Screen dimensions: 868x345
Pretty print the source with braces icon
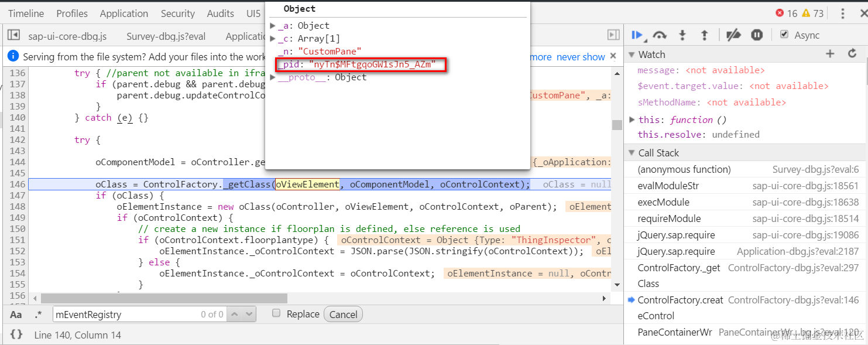click(16, 334)
